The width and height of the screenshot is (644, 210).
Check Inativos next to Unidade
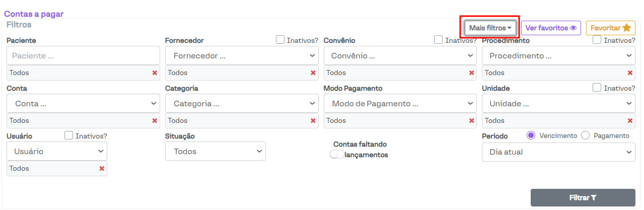point(597,88)
